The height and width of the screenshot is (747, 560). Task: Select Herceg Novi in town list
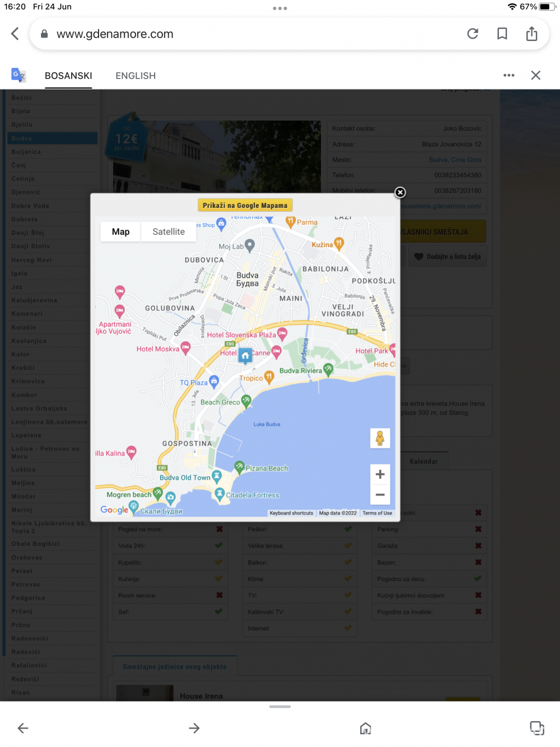tap(53, 259)
